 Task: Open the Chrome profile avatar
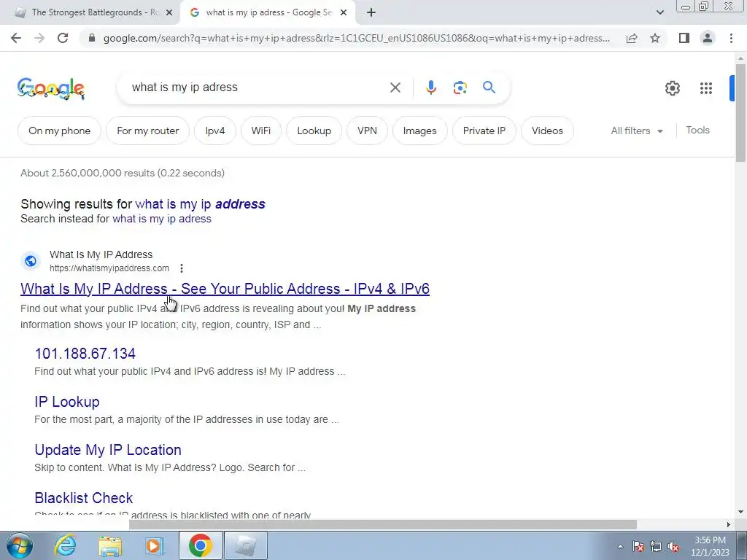(708, 38)
